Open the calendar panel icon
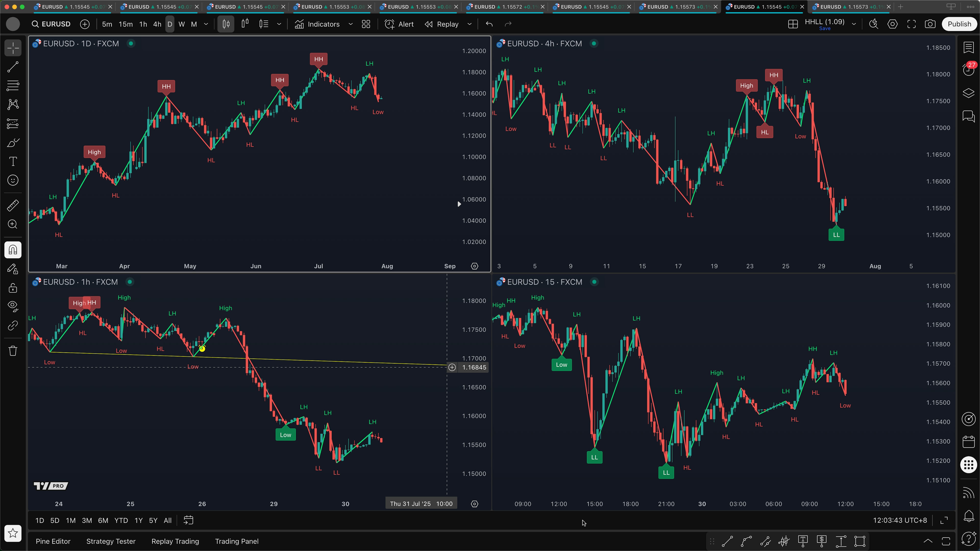Viewport: 980px width, 551px height. [969, 442]
